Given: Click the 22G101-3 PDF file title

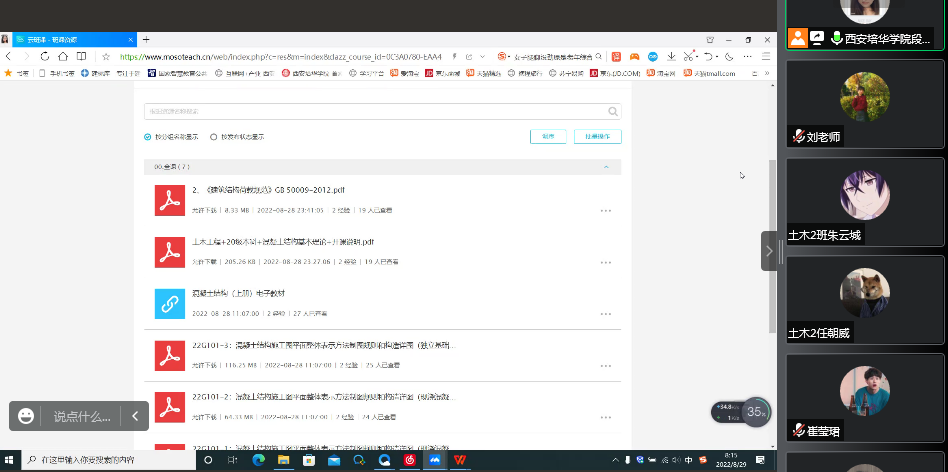Looking at the screenshot, I should click(324, 345).
